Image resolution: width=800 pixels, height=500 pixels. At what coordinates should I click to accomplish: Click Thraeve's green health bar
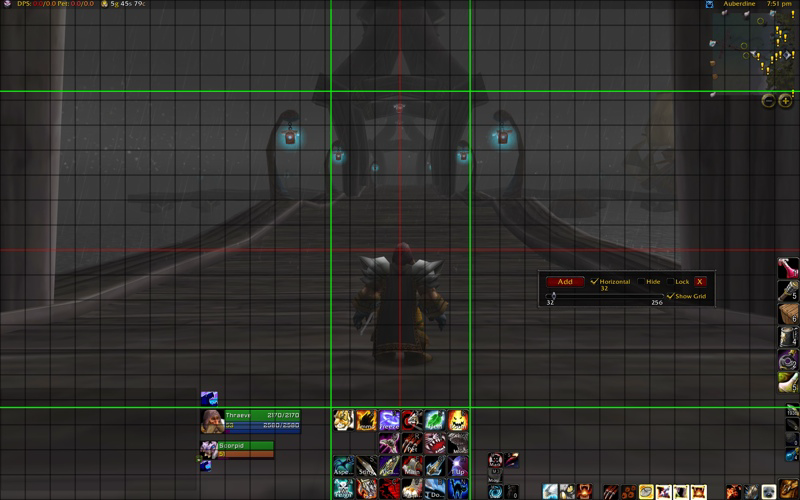coord(263,415)
